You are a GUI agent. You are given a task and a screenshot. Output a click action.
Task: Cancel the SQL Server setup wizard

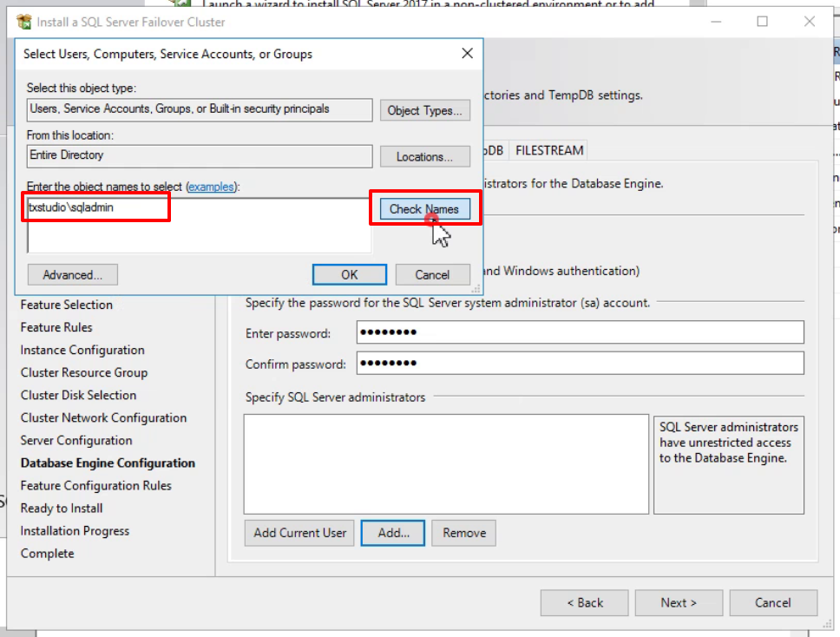[x=773, y=602]
